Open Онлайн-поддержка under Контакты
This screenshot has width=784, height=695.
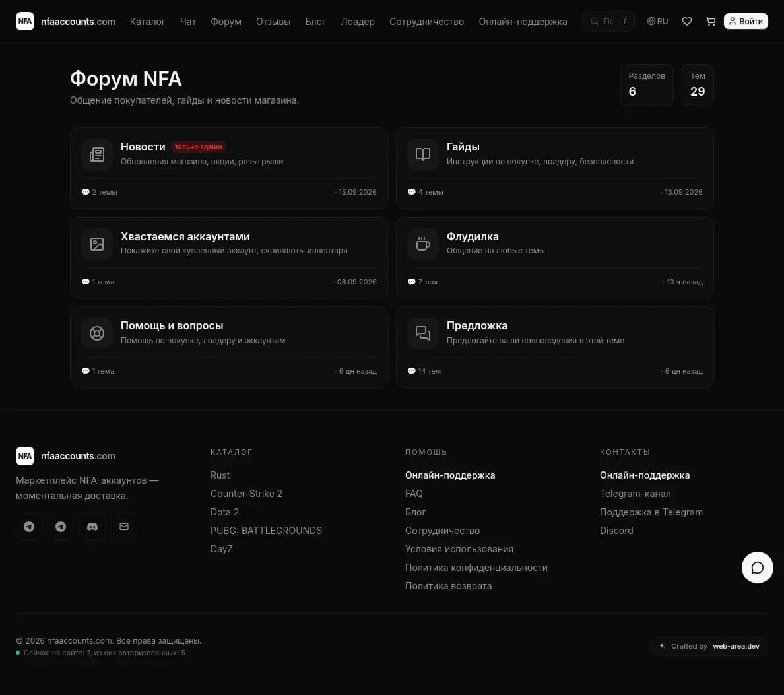coord(645,475)
